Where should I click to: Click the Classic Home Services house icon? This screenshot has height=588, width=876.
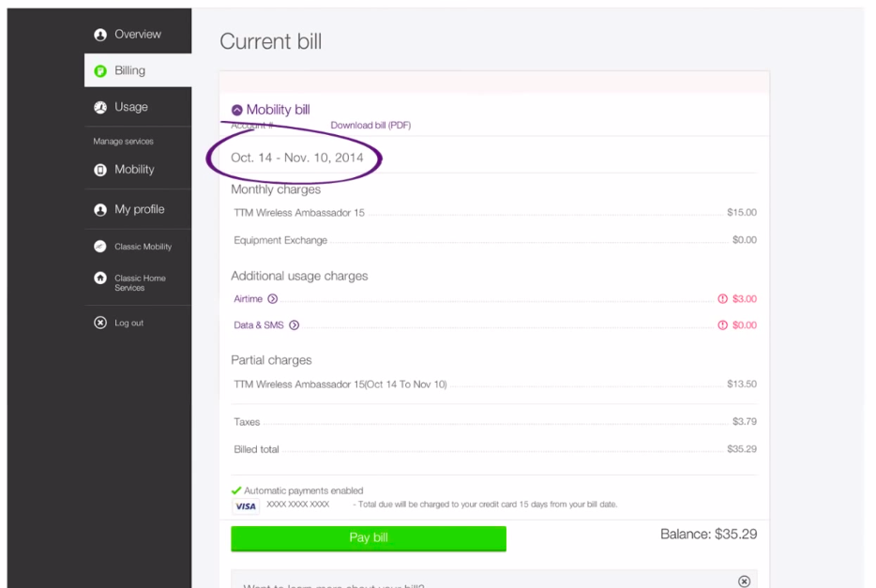coord(100,279)
